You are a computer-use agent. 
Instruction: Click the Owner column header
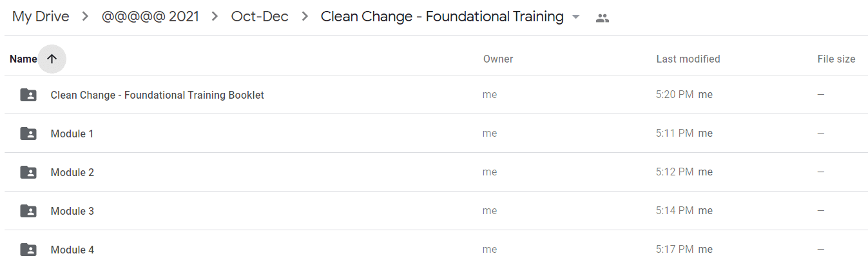pyautogui.click(x=498, y=59)
